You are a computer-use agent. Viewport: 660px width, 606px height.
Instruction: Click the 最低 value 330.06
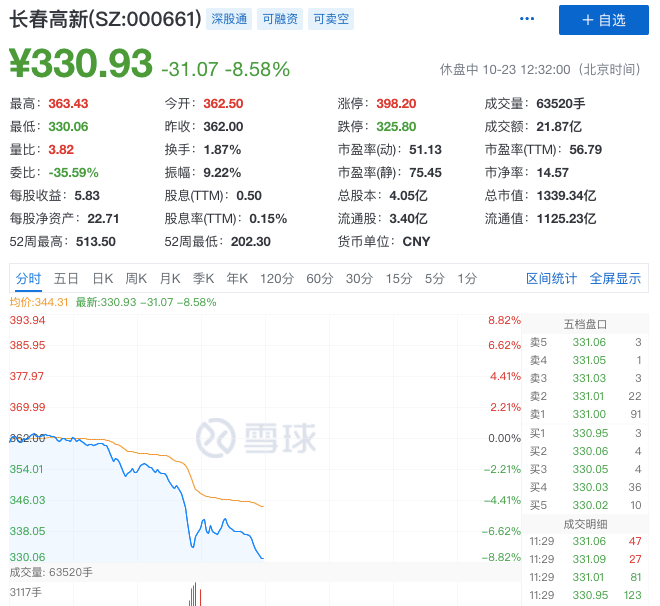(68, 127)
